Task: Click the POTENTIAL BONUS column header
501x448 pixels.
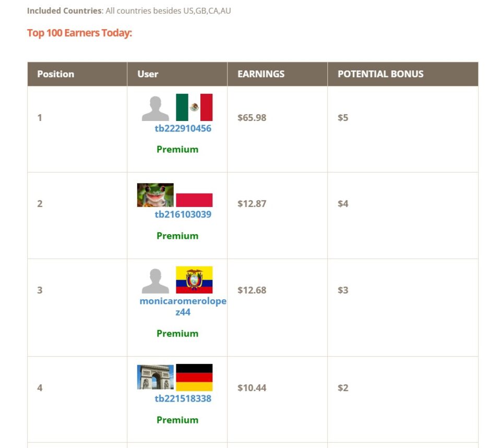Action: (380, 74)
